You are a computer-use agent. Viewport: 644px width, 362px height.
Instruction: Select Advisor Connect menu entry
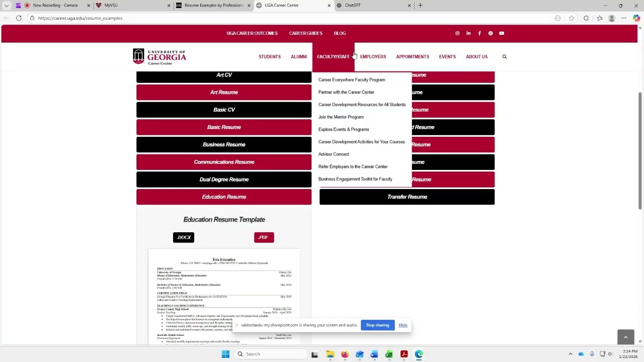tap(333, 154)
